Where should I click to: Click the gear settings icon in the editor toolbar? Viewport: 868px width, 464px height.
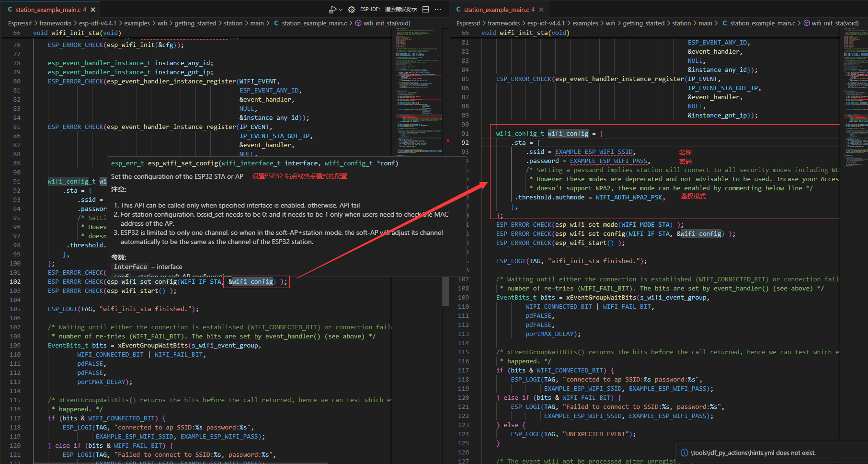352,10
